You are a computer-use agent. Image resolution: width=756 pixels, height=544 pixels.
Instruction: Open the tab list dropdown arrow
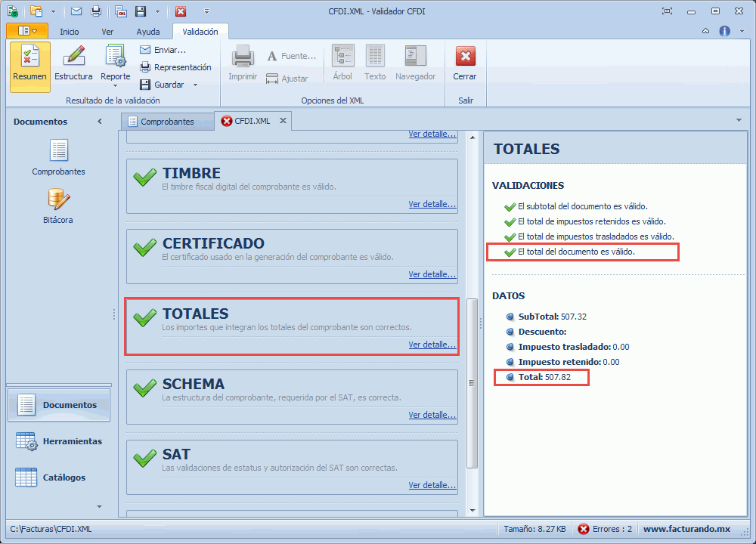click(738, 120)
